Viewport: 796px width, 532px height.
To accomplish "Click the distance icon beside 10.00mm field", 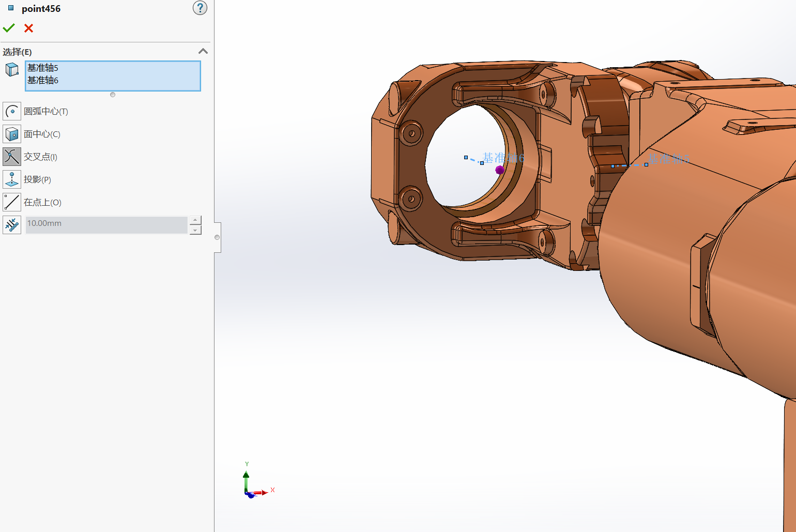I will [x=12, y=225].
